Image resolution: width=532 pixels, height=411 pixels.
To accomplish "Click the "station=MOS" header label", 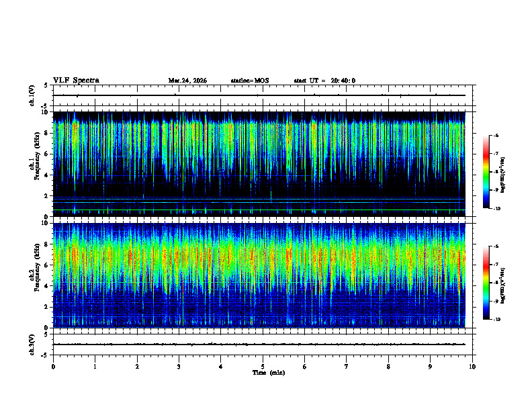I will pyautogui.click(x=250, y=81).
